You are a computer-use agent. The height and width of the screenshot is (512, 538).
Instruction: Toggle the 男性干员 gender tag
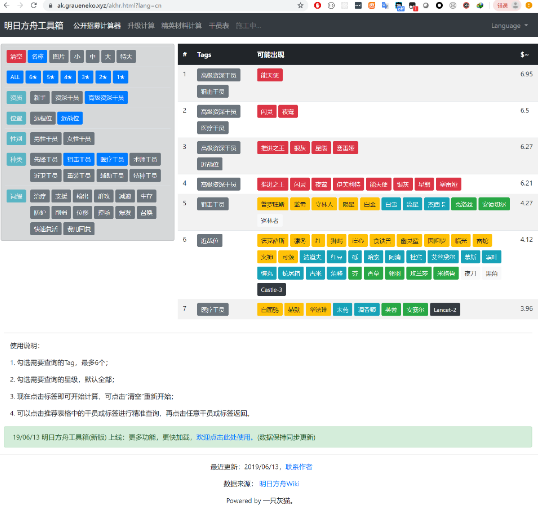(x=46, y=139)
